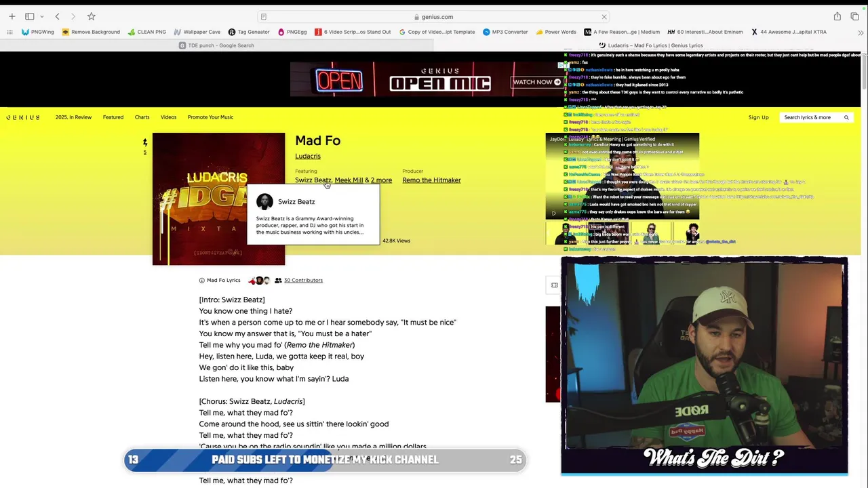This screenshot has height=488, width=868.
Task: Go forward in browser history
Action: (x=73, y=16)
